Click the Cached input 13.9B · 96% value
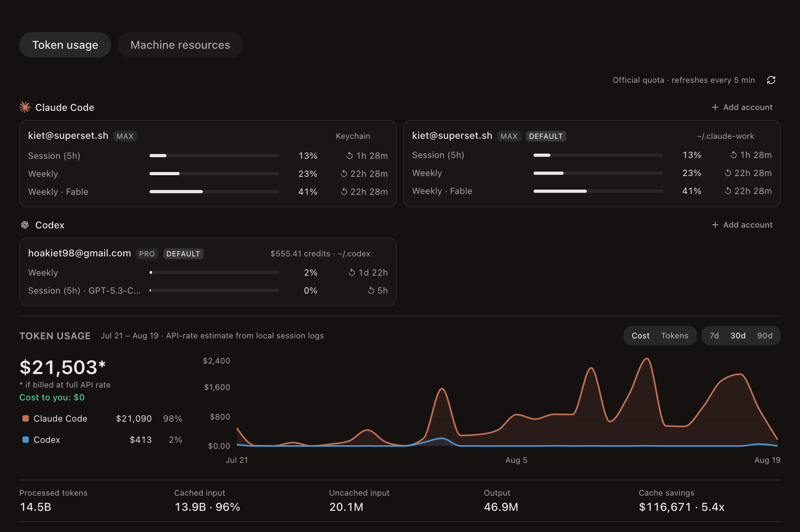 [207, 507]
